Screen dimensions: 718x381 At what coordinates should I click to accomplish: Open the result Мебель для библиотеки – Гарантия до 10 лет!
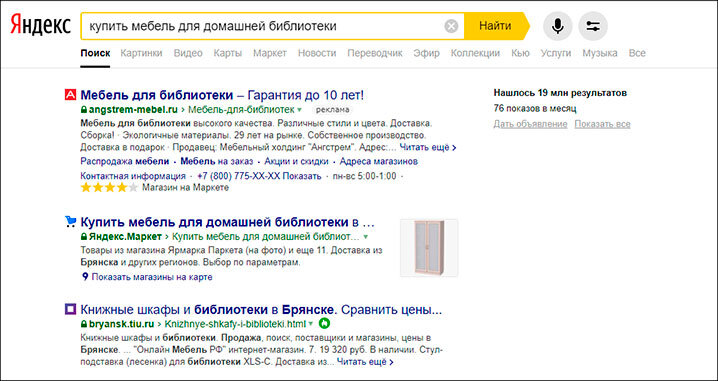point(222,95)
